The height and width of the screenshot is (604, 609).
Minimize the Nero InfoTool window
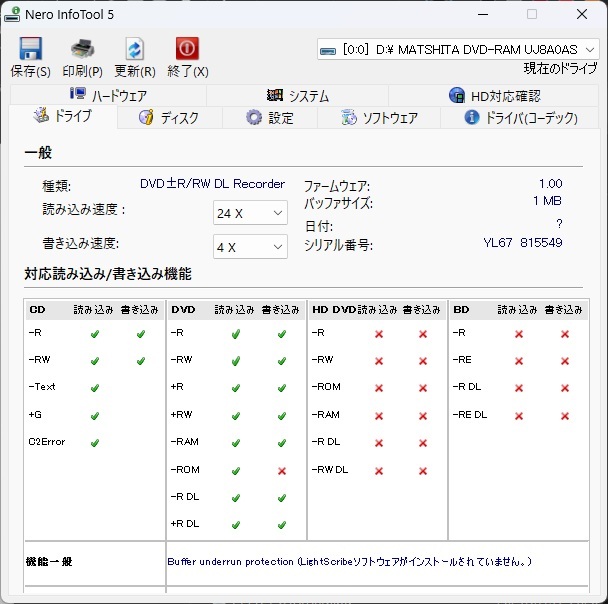(x=483, y=15)
